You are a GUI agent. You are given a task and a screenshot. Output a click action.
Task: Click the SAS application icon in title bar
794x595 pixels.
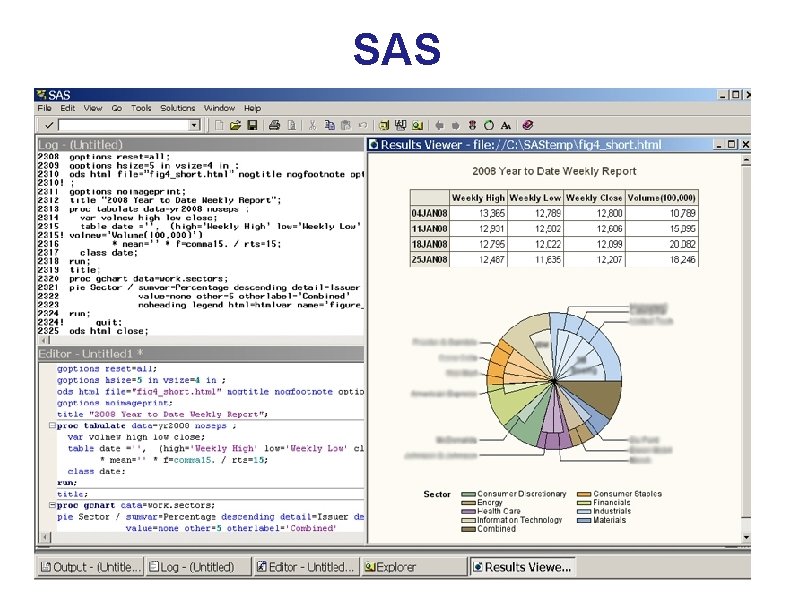coord(42,95)
